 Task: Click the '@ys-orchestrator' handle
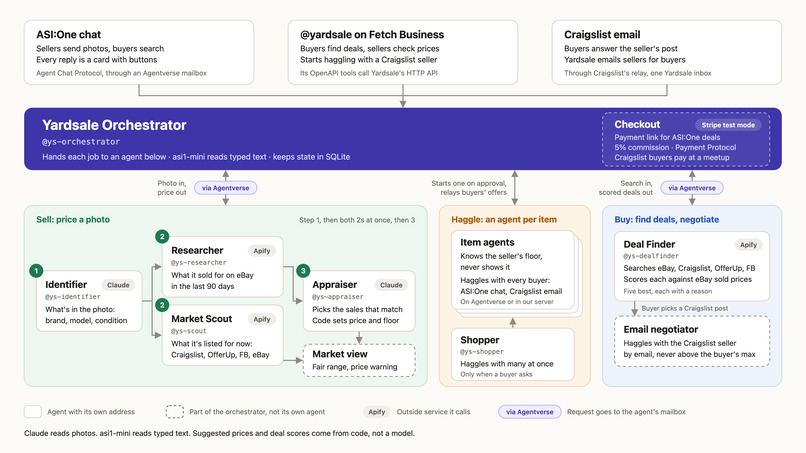coord(81,141)
